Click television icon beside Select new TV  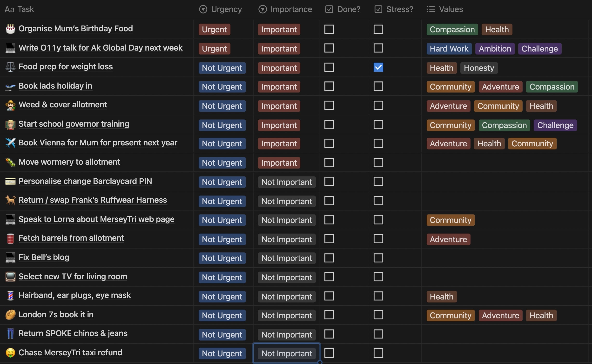point(10,277)
